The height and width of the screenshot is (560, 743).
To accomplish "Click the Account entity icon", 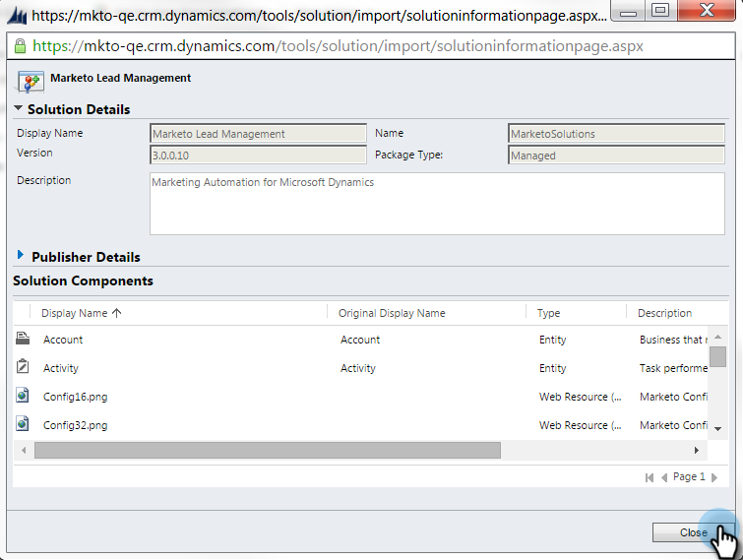I will [x=23, y=339].
